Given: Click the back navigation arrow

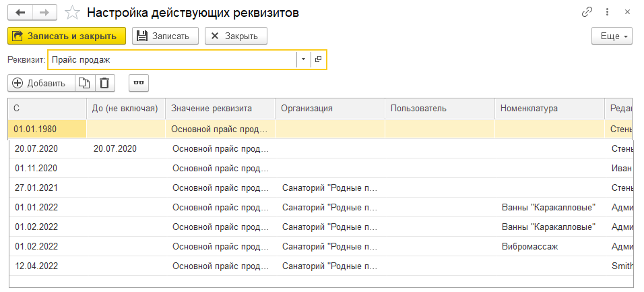Looking at the screenshot, I should click(20, 13).
